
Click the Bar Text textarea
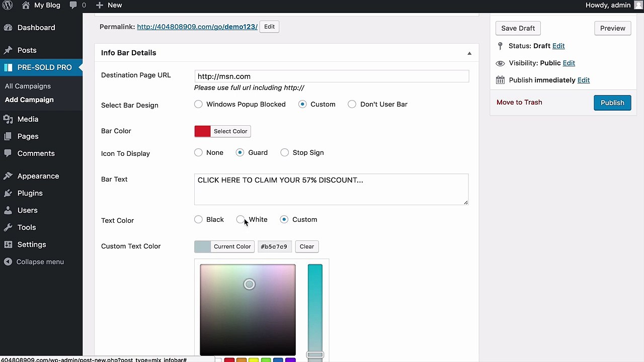332,189
